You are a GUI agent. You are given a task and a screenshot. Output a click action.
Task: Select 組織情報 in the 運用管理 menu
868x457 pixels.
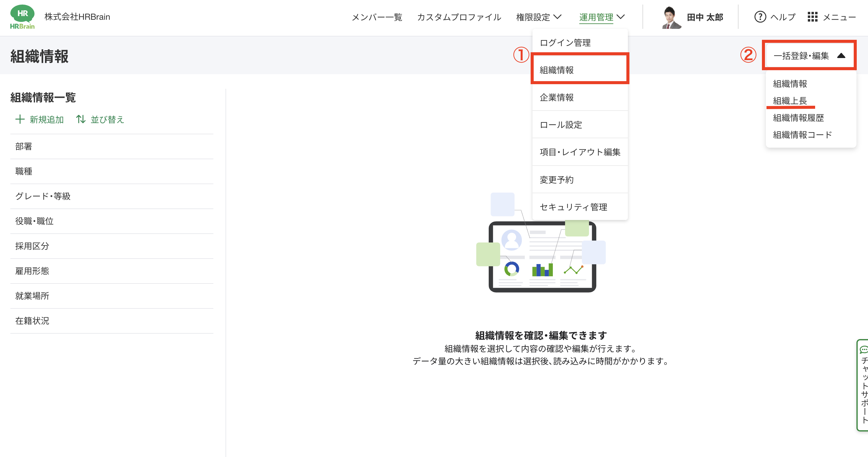click(x=557, y=70)
